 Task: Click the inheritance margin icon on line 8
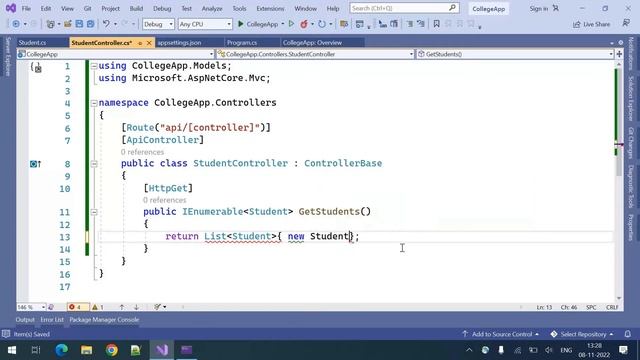pyautogui.click(x=36, y=164)
